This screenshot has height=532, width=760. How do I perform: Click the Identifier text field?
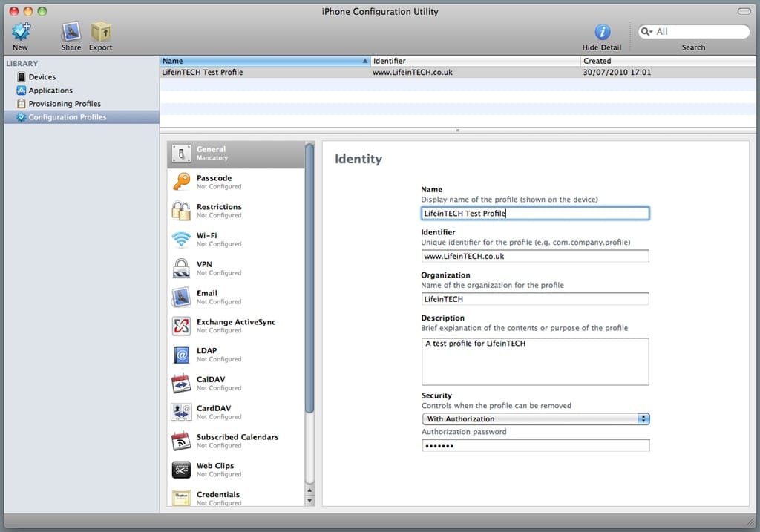(x=535, y=256)
